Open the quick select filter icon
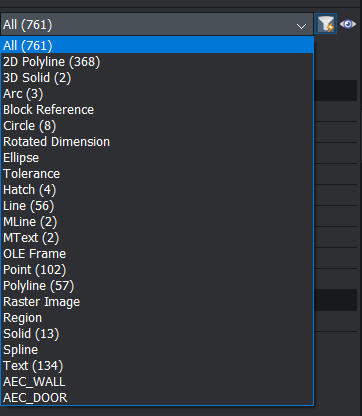 pyautogui.click(x=326, y=24)
